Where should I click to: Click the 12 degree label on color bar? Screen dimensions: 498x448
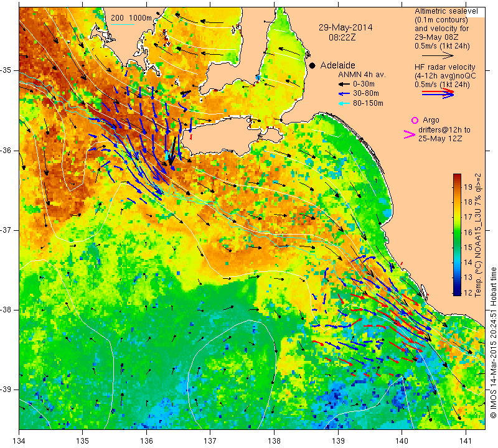[x=468, y=292]
